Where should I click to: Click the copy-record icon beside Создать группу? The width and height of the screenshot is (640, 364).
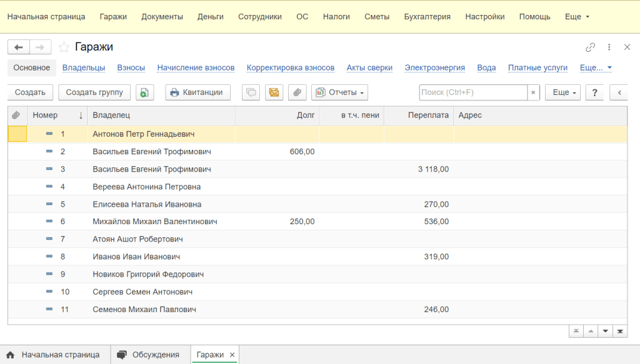coord(144,92)
